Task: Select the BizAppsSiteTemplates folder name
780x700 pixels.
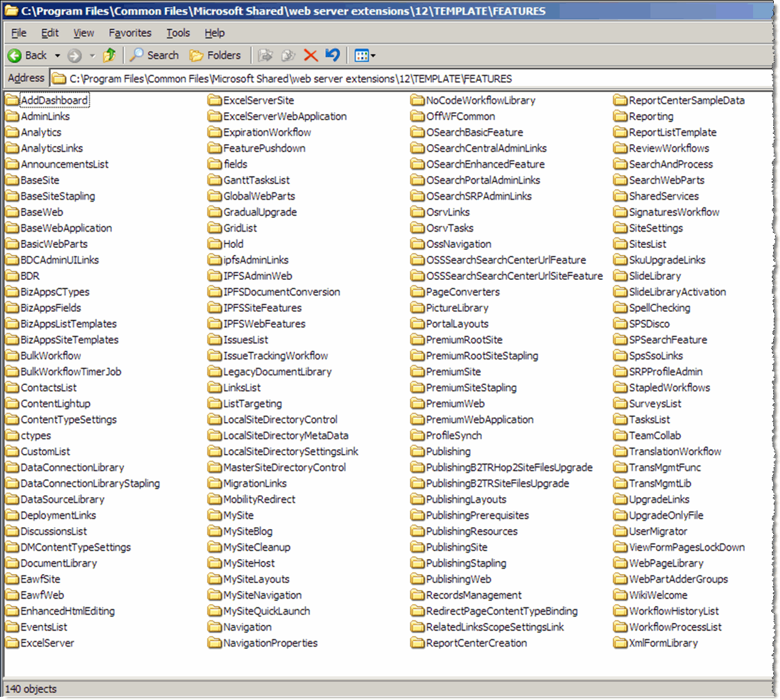Action: [69, 340]
